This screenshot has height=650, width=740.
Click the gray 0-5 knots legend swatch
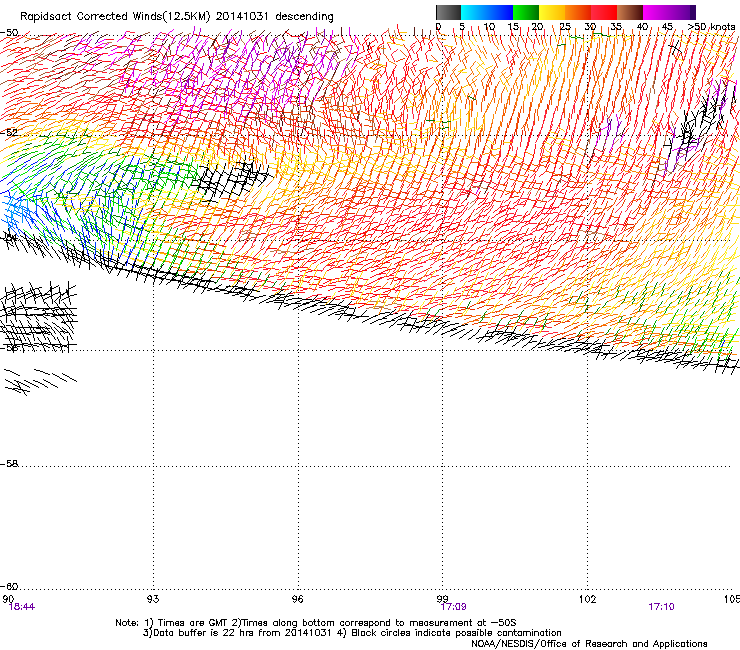click(448, 12)
